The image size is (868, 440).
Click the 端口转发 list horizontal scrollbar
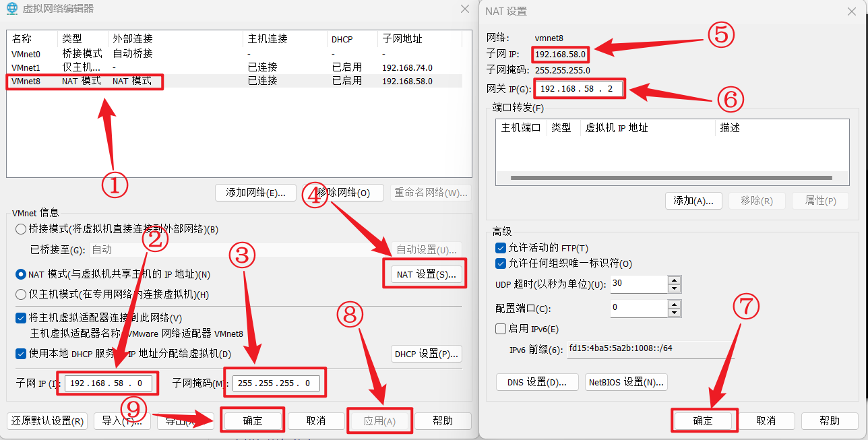pyautogui.click(x=672, y=178)
